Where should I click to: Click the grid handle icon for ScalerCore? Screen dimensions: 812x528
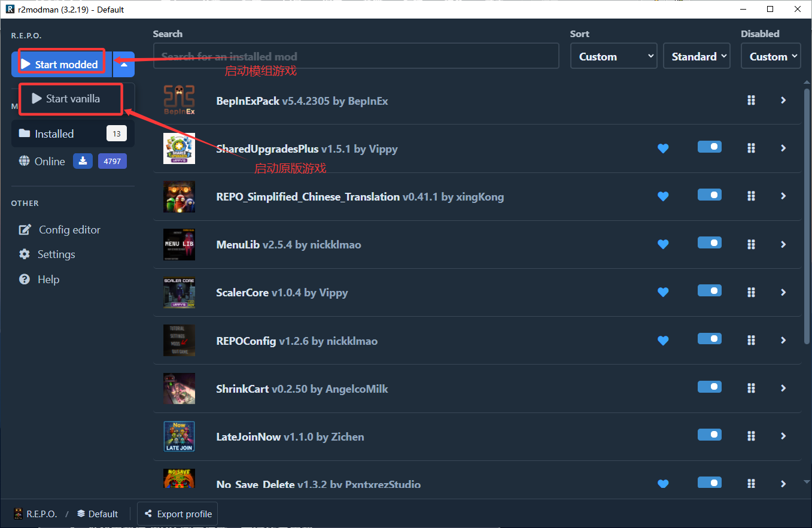coord(751,292)
